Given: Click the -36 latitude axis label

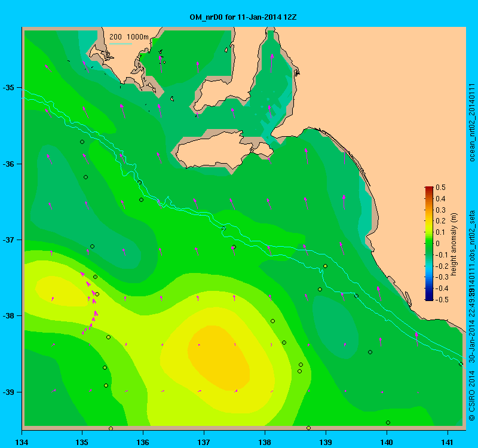Looking at the screenshot, I should [x=8, y=164].
